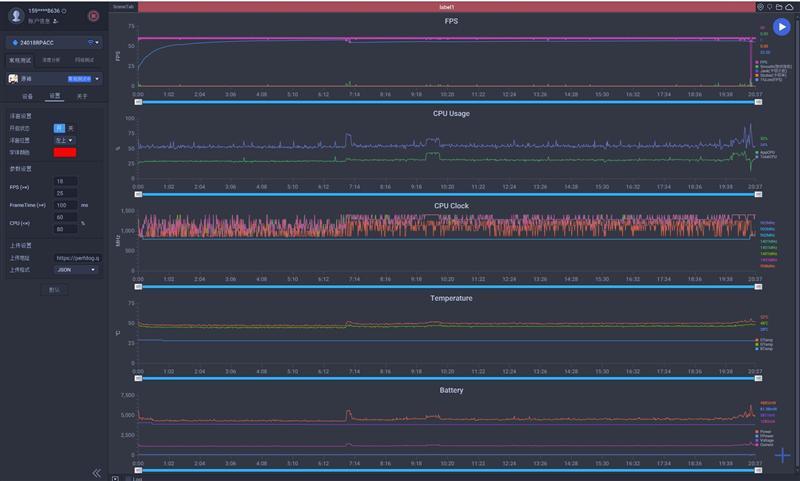Toggle the FPS legend entry in FPS chart
The image size is (800, 481).
(762, 62)
